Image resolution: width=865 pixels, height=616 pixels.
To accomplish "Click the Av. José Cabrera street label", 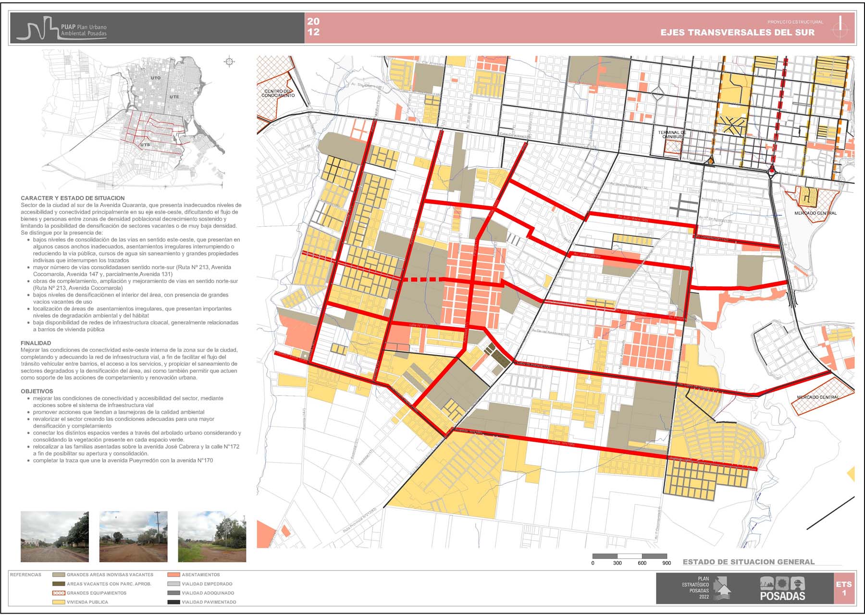I will tap(587, 255).
